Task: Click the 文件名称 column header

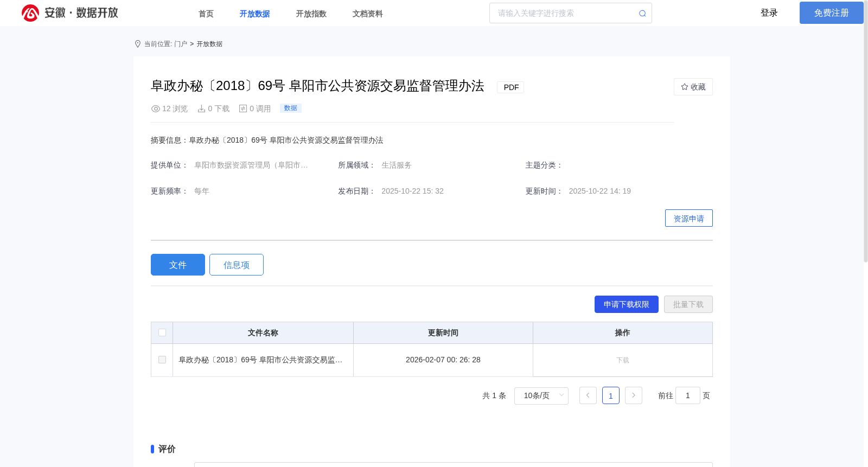Action: tap(263, 332)
